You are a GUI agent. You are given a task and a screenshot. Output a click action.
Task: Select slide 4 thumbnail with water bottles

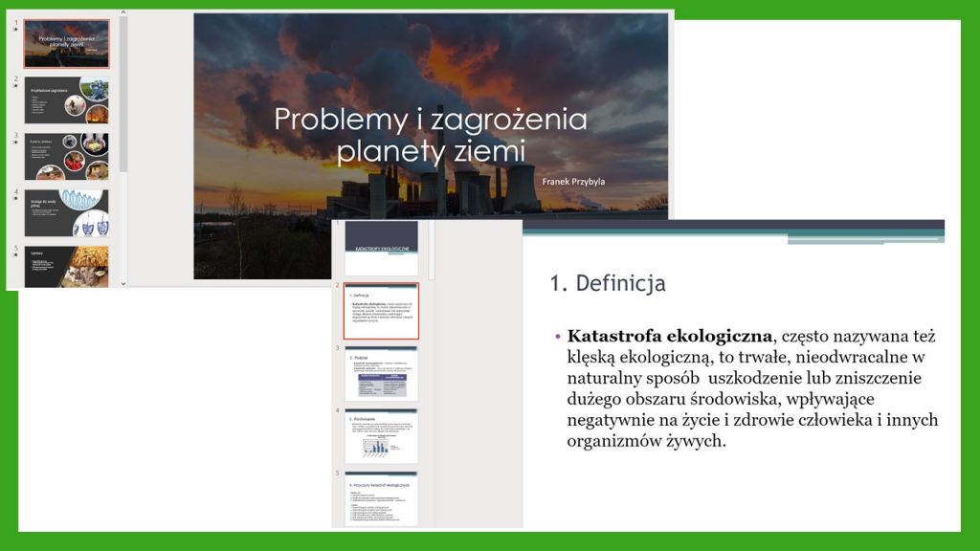pyautogui.click(x=66, y=212)
